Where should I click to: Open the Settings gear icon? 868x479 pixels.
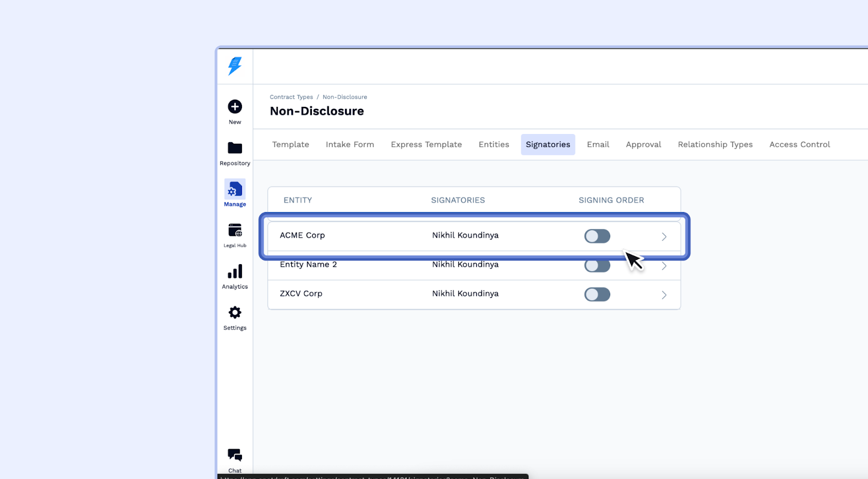pyautogui.click(x=235, y=312)
